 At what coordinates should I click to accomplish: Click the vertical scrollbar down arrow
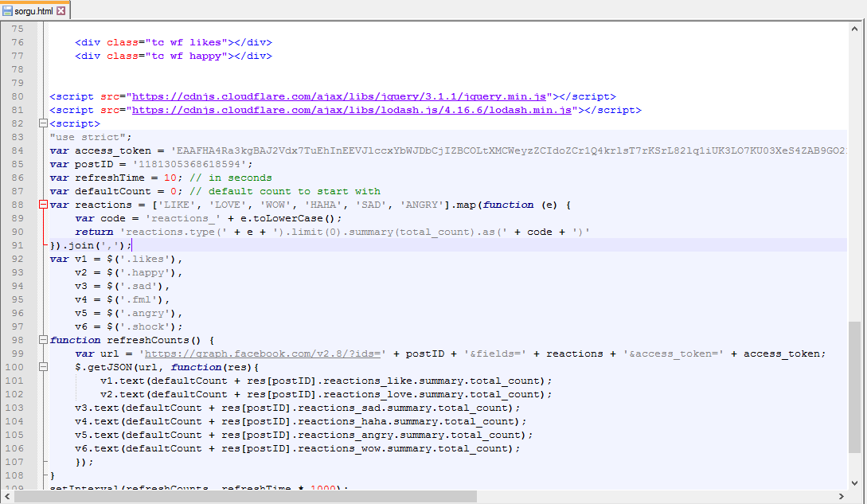[x=856, y=482]
